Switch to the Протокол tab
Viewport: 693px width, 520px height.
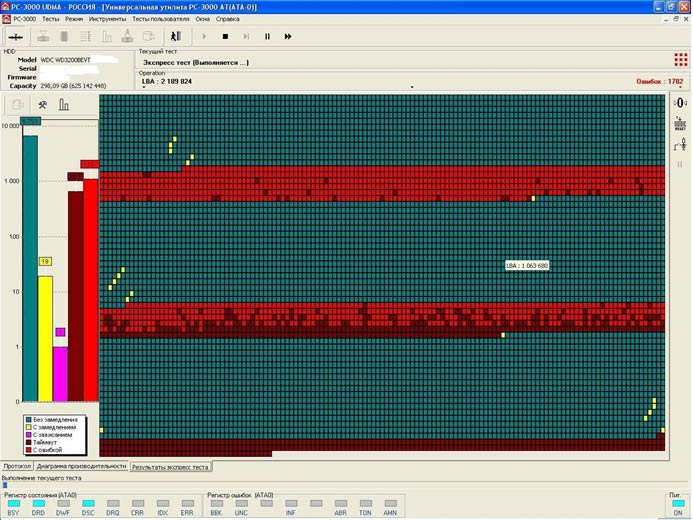pyautogui.click(x=17, y=467)
